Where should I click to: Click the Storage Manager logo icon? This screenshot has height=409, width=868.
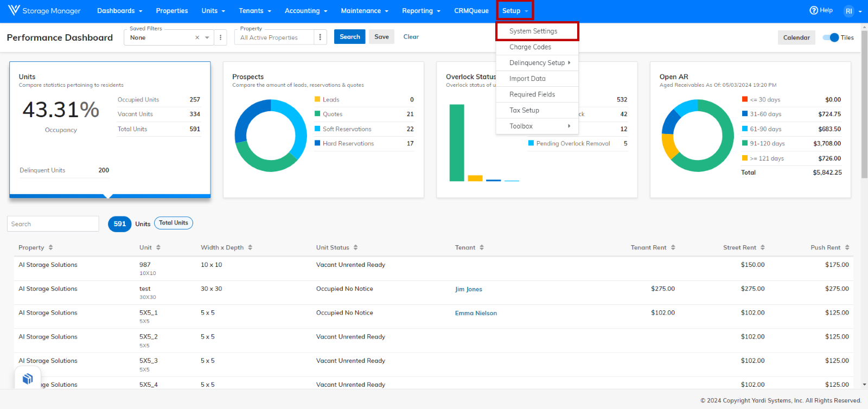pyautogui.click(x=14, y=10)
